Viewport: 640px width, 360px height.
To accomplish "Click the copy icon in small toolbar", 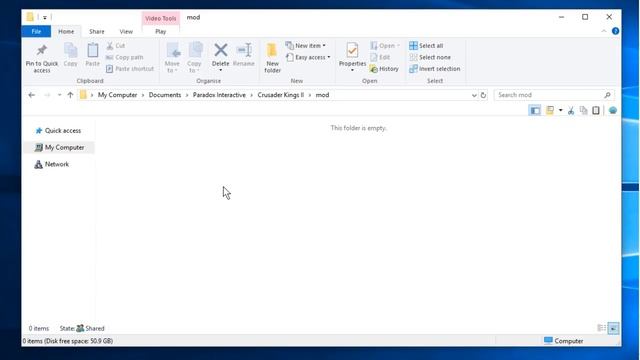I will coord(584,110).
